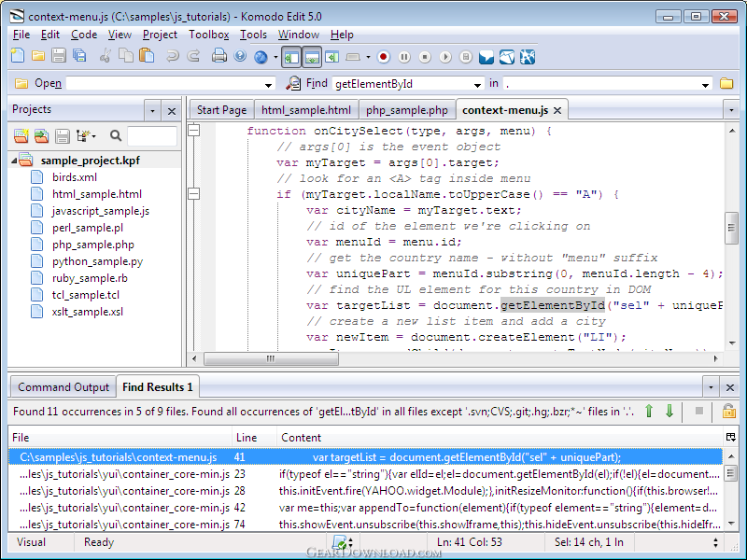Click the Save All toolbar icon
Screen dimensions: 747x560
[79, 56]
